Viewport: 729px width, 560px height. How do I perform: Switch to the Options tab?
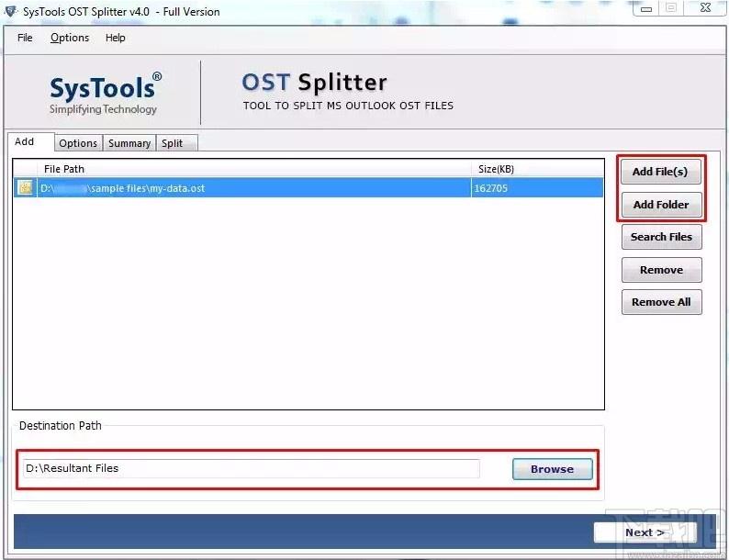[x=78, y=143]
